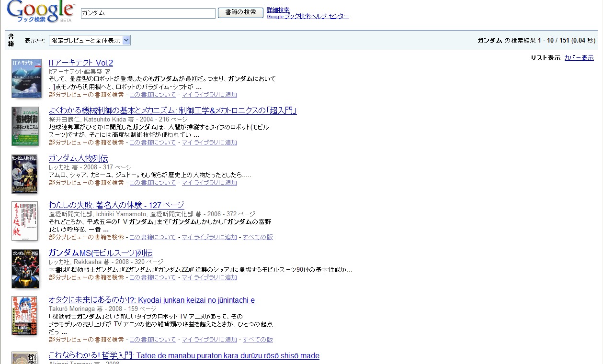Click ガンダム人物列伝 cover thumbnail
603x364 pixels.
[24, 174]
